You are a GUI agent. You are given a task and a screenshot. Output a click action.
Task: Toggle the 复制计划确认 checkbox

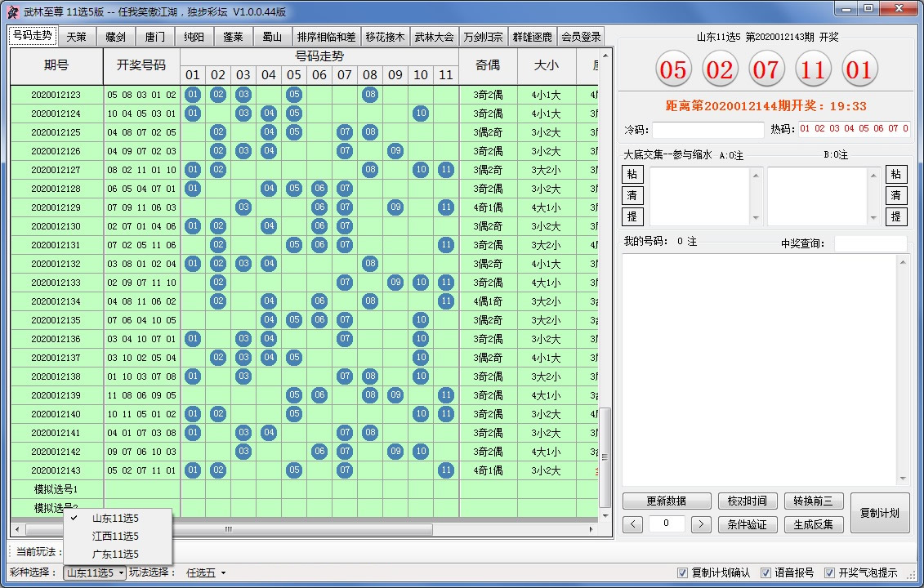click(683, 572)
